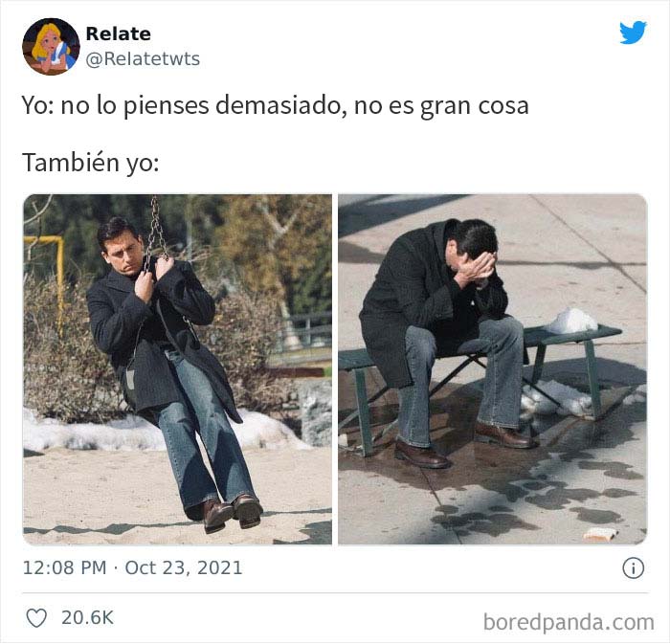This screenshot has height=644, width=670.
Task: Enlarge the photo of man on bench
Action: pos(493,369)
